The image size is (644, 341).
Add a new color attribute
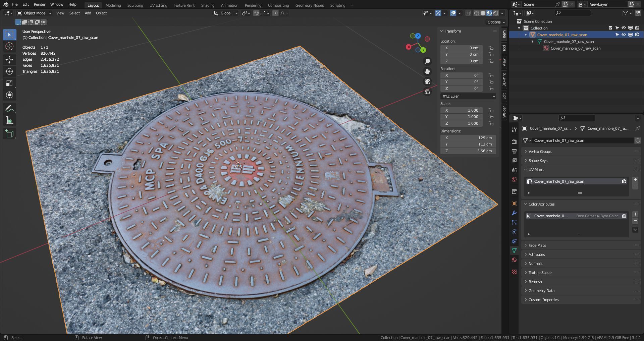click(x=635, y=214)
